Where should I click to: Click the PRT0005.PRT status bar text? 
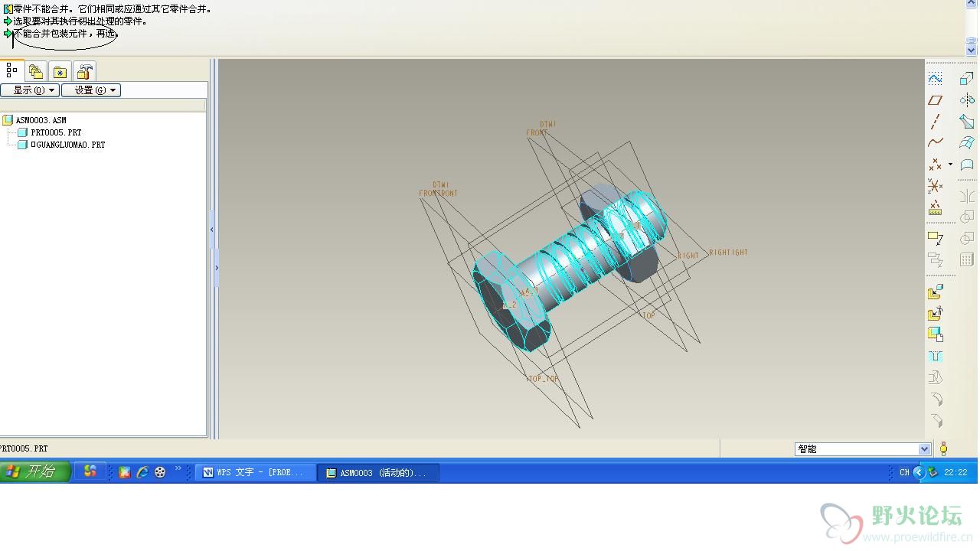(23, 449)
